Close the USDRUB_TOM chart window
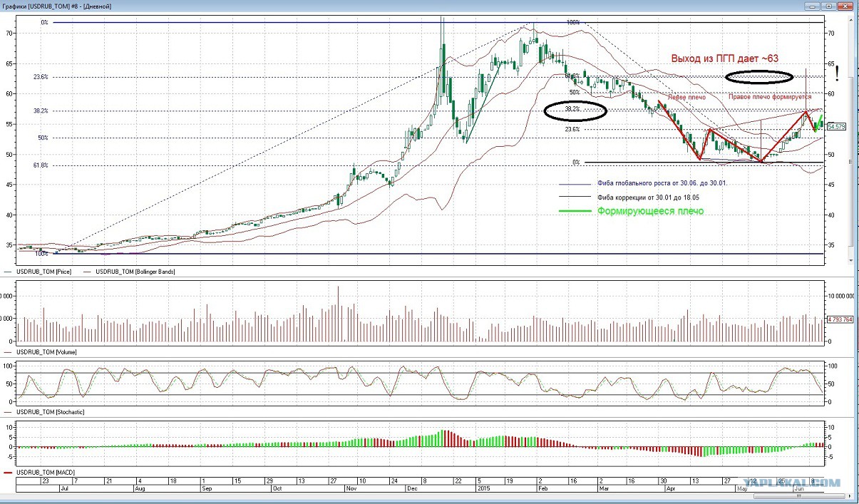 (x=847, y=6)
